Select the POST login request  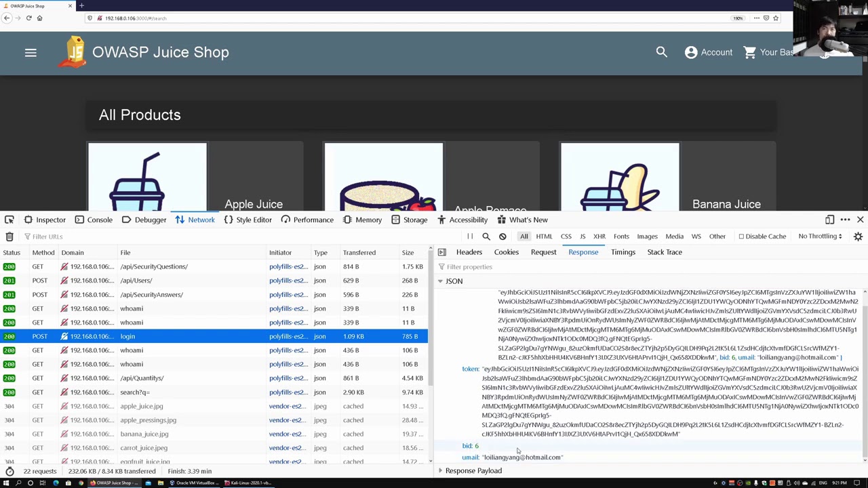[214, 336]
